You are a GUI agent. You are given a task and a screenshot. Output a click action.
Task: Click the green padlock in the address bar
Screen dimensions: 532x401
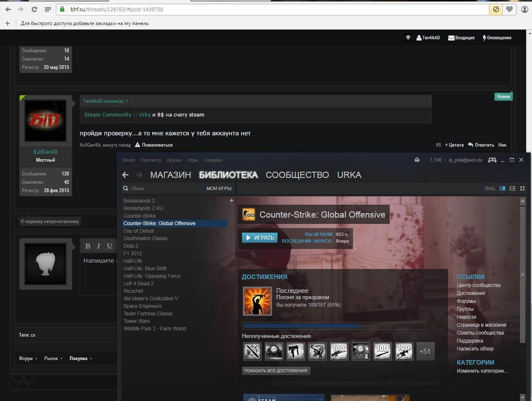63,9
